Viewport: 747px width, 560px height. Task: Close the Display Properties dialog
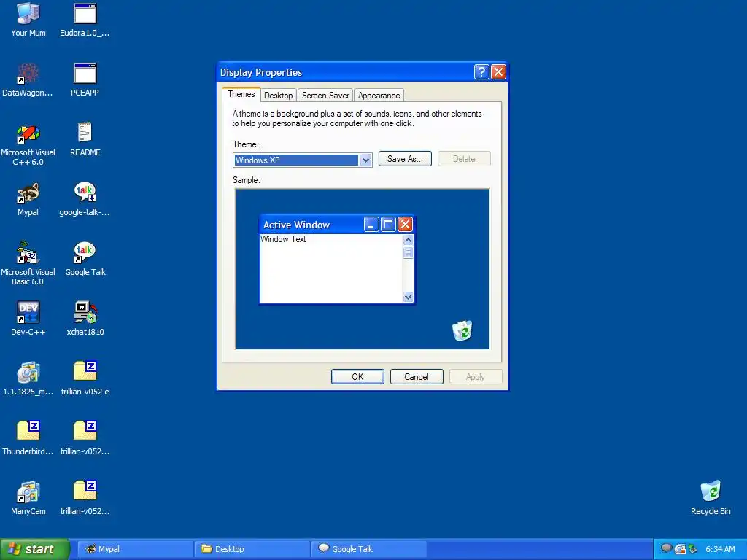pyautogui.click(x=498, y=72)
